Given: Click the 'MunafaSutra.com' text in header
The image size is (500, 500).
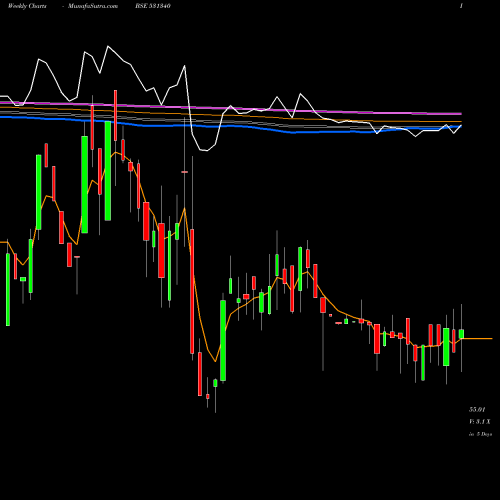Looking at the screenshot, I should (x=93, y=6).
